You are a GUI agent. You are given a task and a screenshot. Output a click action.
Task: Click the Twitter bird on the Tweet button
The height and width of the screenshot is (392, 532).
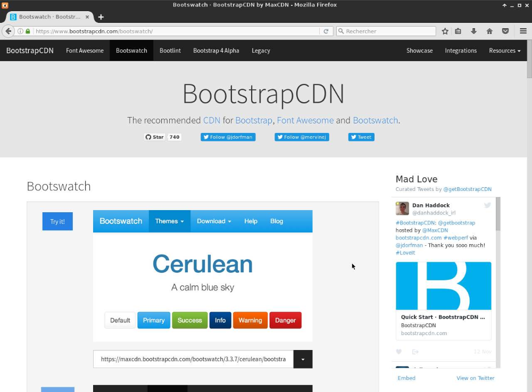(x=353, y=137)
